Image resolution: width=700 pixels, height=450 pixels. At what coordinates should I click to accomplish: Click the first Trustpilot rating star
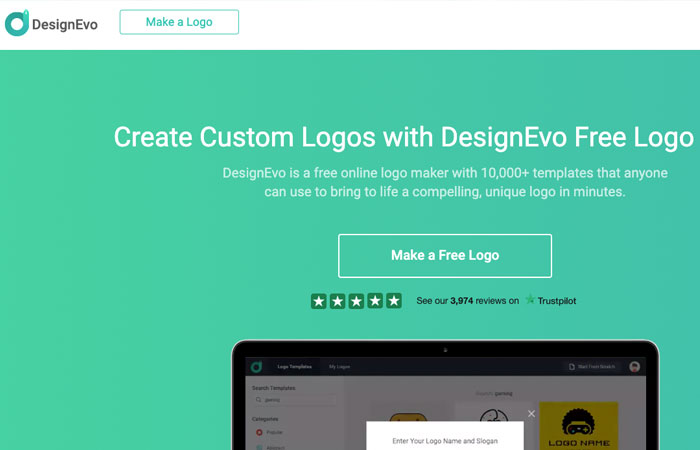point(319,301)
